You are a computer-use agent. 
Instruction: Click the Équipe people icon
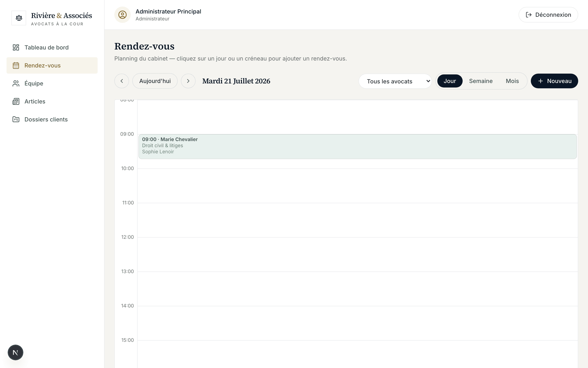pos(16,83)
